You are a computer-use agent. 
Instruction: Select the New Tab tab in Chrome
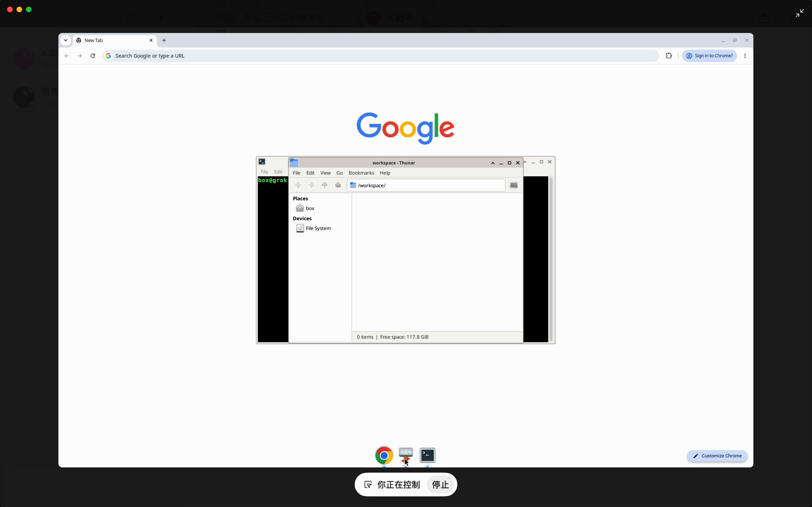[x=115, y=40]
